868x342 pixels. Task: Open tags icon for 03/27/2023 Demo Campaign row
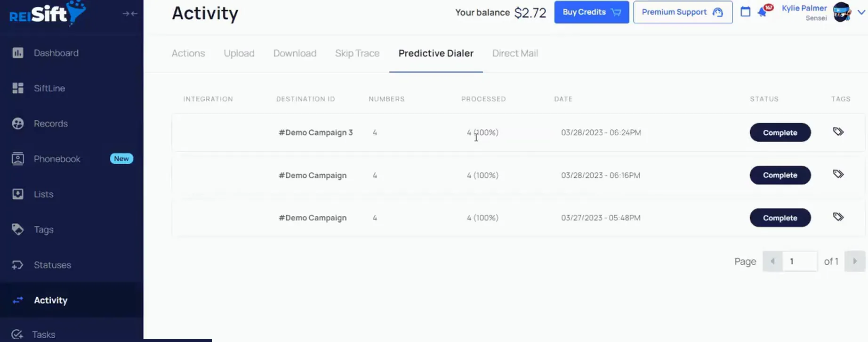point(838,217)
